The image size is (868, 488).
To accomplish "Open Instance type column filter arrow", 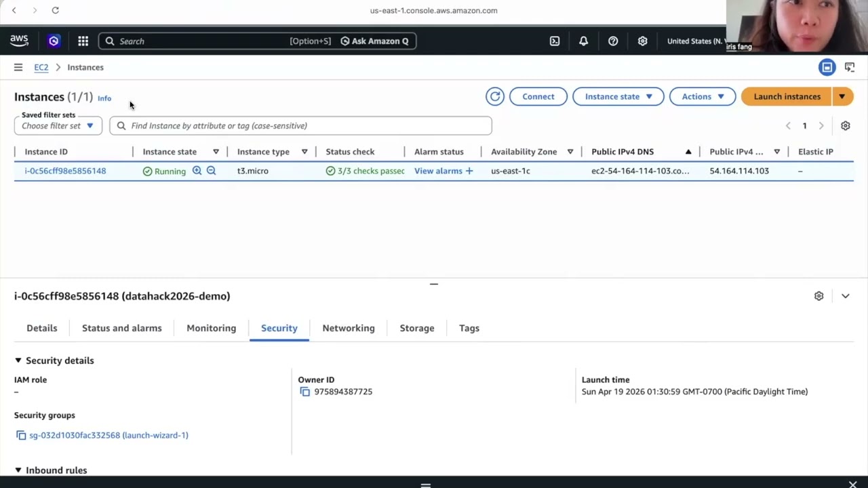I will pyautogui.click(x=304, y=152).
